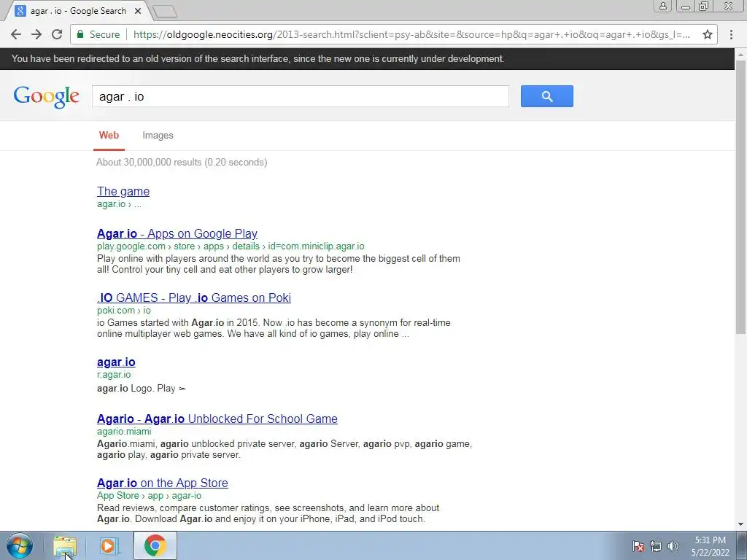Click the 'App Store › app › agar-io' text

tap(149, 496)
